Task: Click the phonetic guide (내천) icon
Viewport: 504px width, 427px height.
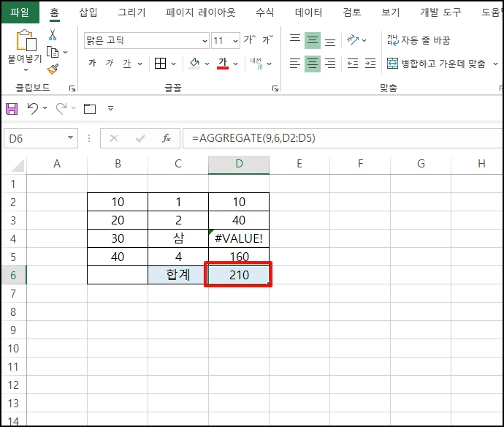Action: click(256, 64)
